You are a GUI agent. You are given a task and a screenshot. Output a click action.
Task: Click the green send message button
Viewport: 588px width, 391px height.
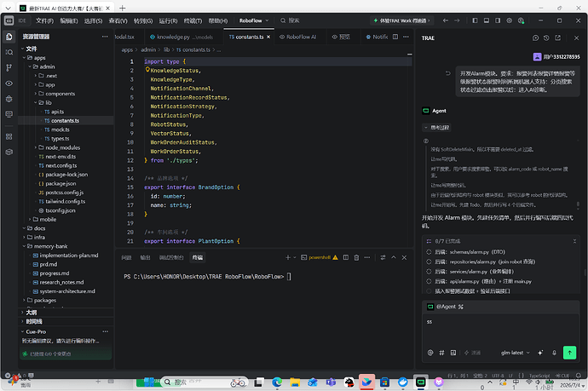click(569, 353)
